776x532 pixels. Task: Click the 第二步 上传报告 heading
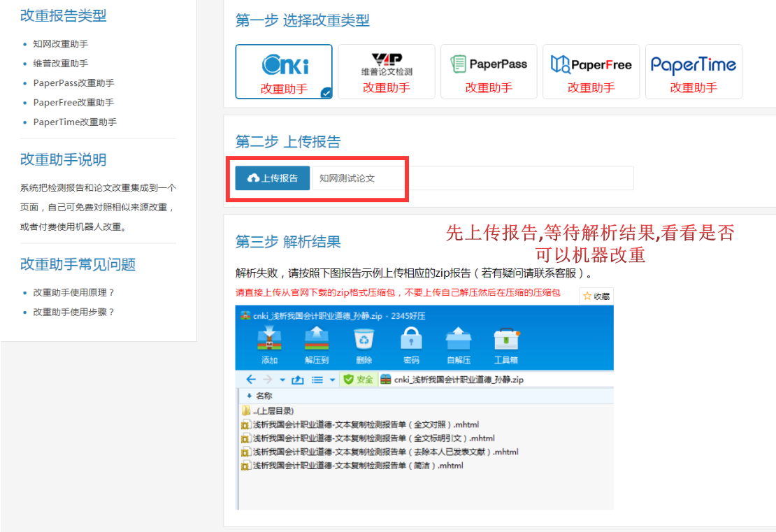pyautogui.click(x=288, y=141)
